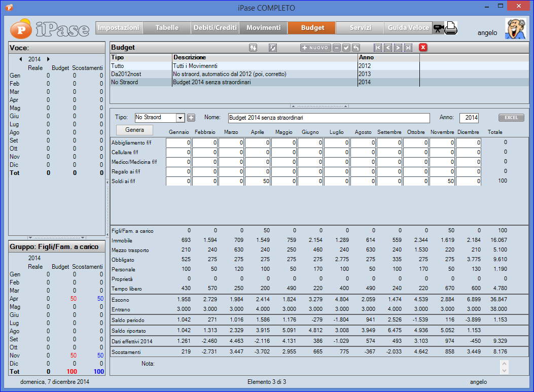Image resolution: width=534 pixels, height=392 pixels.
Task: Undo changes with the curved arrow icon
Action: (x=354, y=48)
